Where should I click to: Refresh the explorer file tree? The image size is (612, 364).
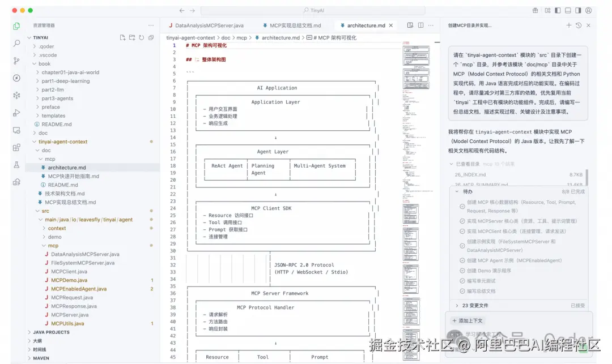click(x=141, y=37)
